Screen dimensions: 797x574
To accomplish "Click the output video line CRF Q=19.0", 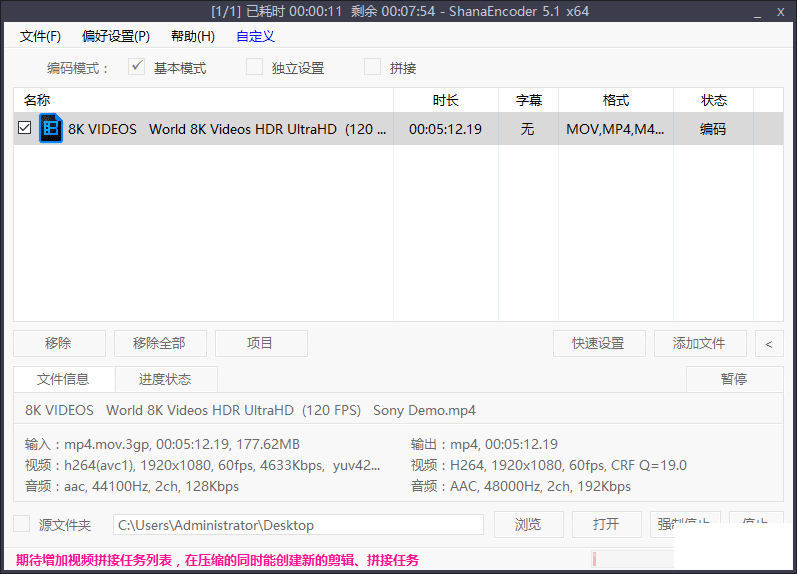I will pos(548,465).
